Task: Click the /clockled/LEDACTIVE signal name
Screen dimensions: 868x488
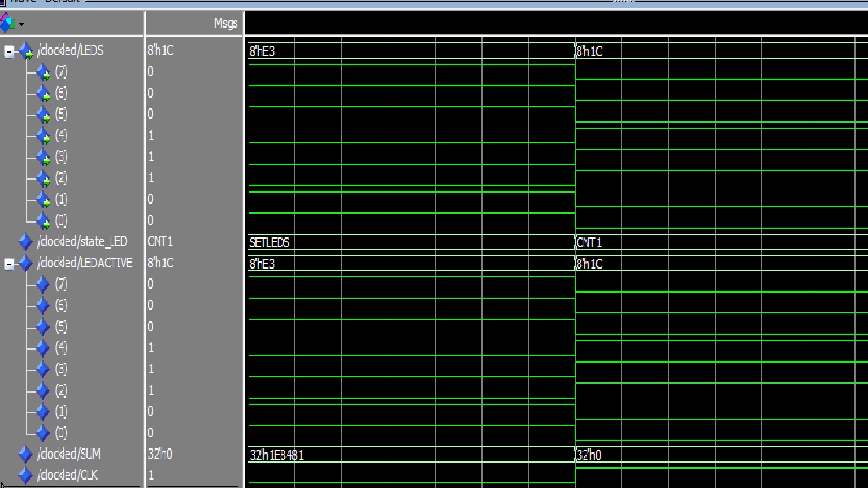Action: pos(85,263)
